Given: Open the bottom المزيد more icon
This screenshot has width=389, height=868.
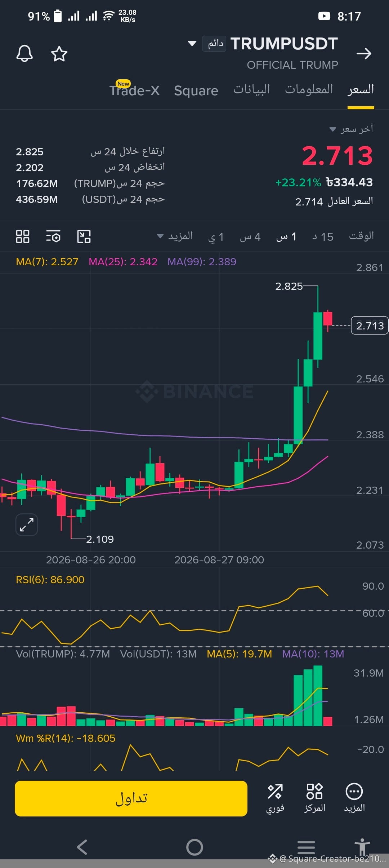Looking at the screenshot, I should point(354,798).
